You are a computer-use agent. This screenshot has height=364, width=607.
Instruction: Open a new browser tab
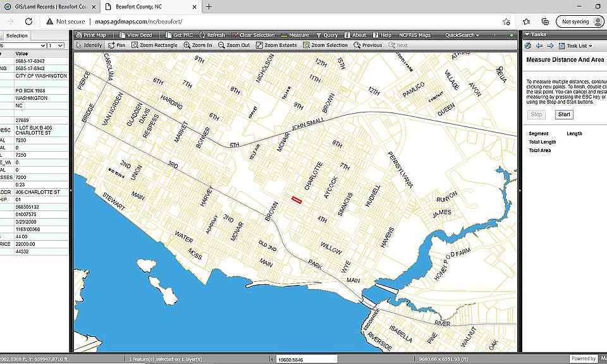[209, 6]
